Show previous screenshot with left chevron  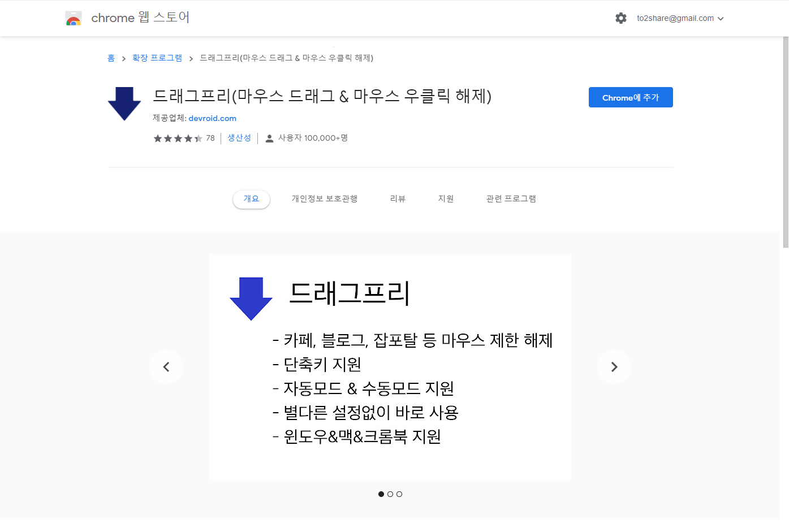point(166,367)
